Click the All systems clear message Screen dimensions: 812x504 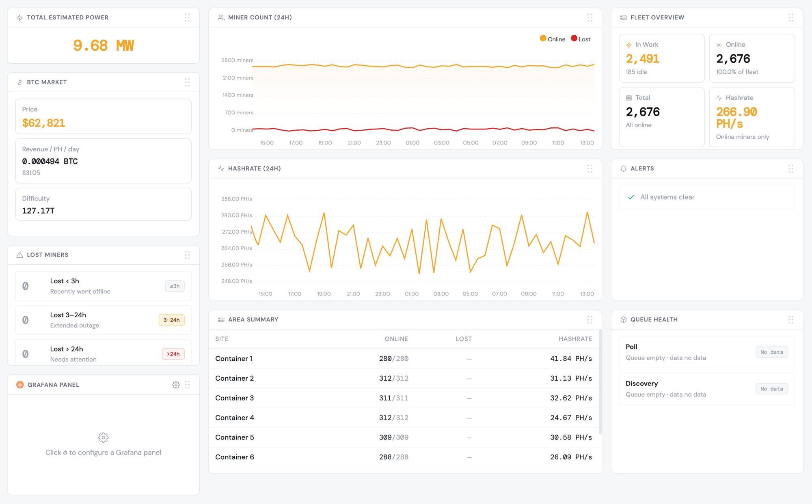coord(667,197)
